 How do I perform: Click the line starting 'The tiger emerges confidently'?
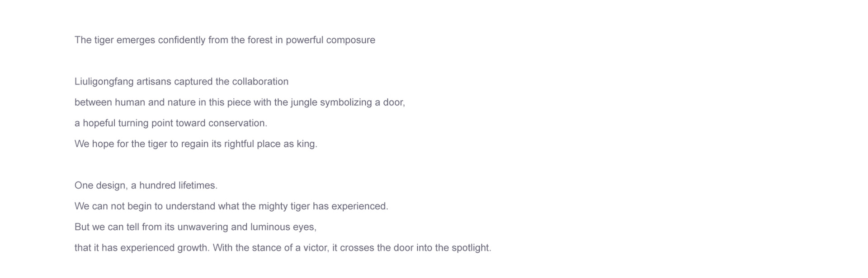tap(225, 40)
